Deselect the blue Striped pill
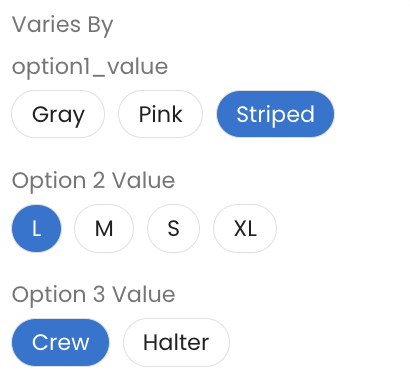 point(275,114)
